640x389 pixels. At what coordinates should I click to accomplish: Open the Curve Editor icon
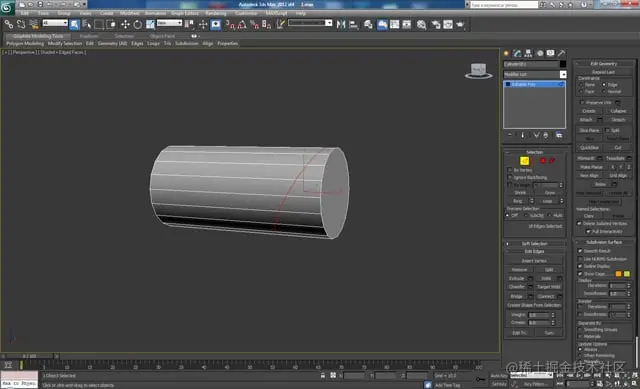(394, 25)
